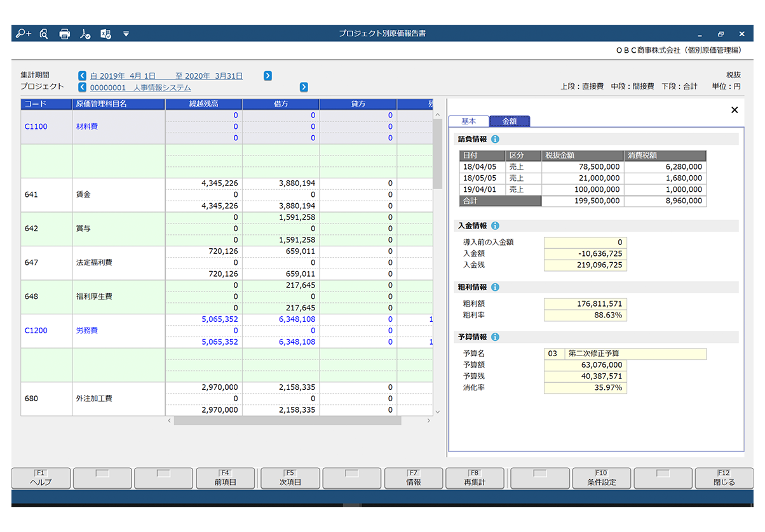Click the F12 閉じる button
This screenshot has height=532, width=765.
[724, 478]
